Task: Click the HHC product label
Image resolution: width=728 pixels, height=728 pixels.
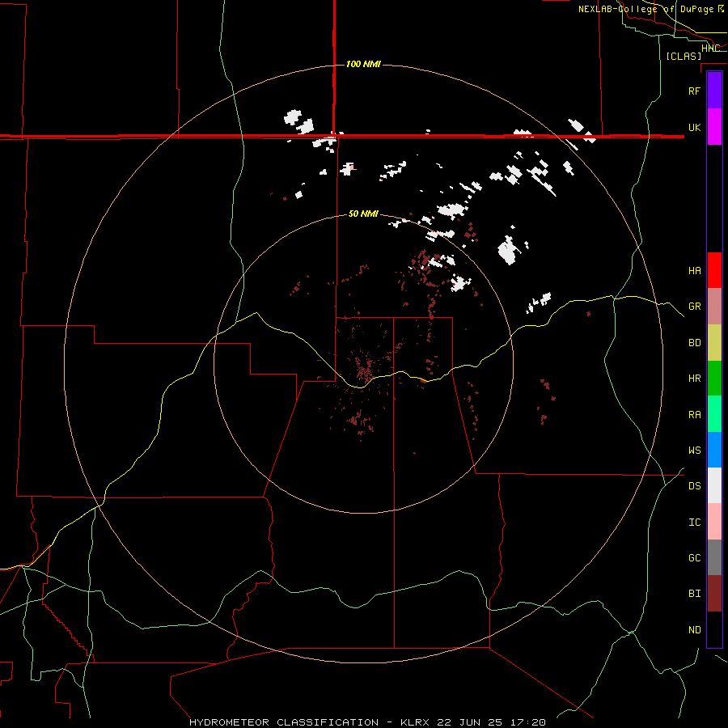Action: pos(710,49)
